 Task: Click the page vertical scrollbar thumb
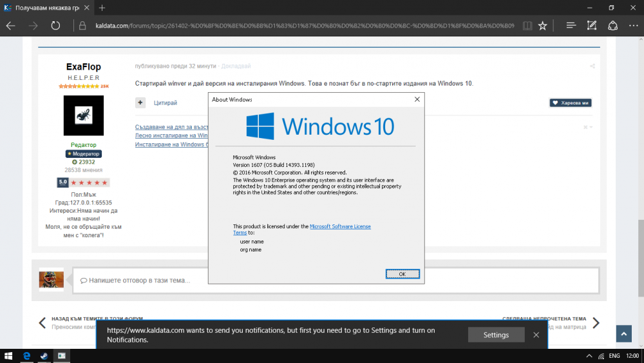641,258
